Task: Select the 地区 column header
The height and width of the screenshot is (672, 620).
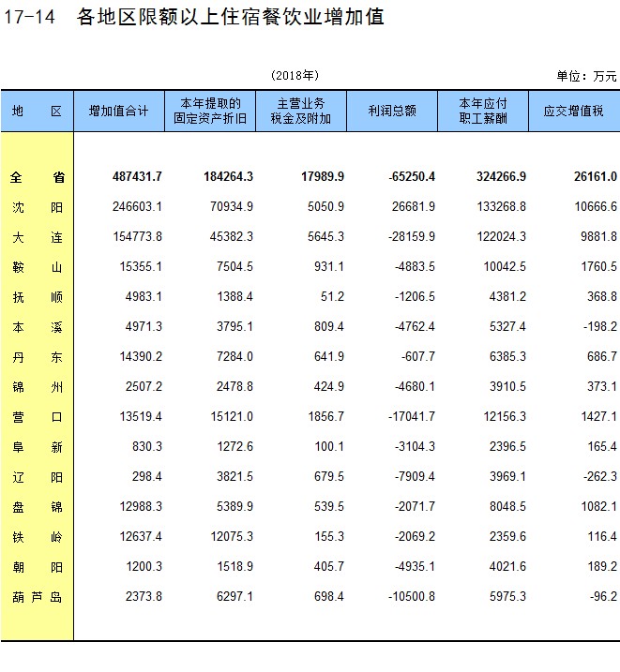Action: point(37,111)
